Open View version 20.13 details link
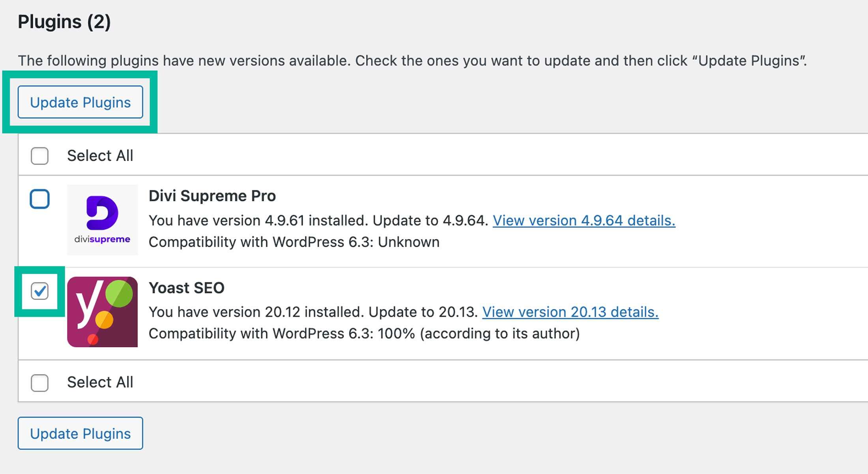The height and width of the screenshot is (474, 868). [570, 312]
